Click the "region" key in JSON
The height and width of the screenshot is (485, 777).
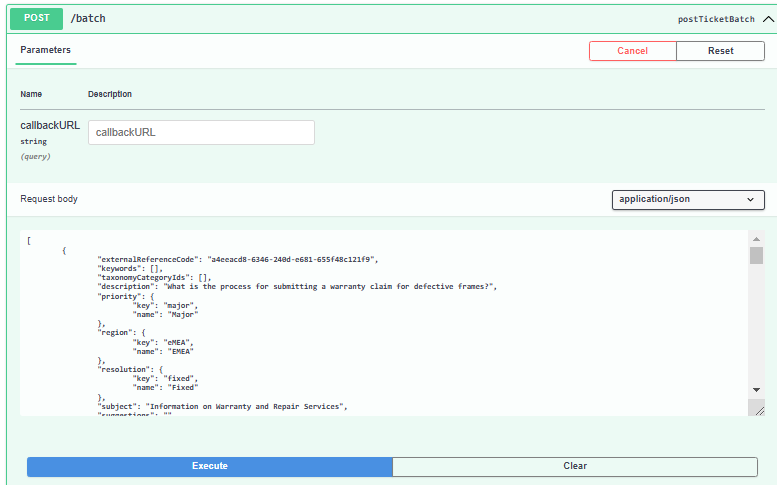tap(115, 332)
